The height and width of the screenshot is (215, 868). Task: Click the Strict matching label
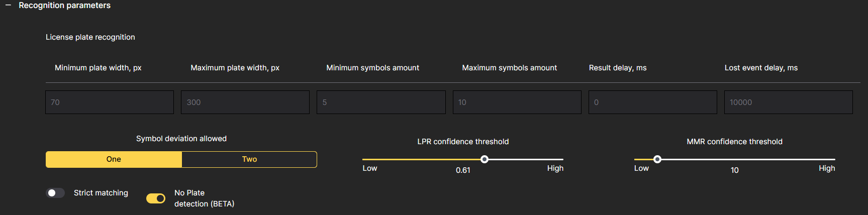tap(101, 193)
